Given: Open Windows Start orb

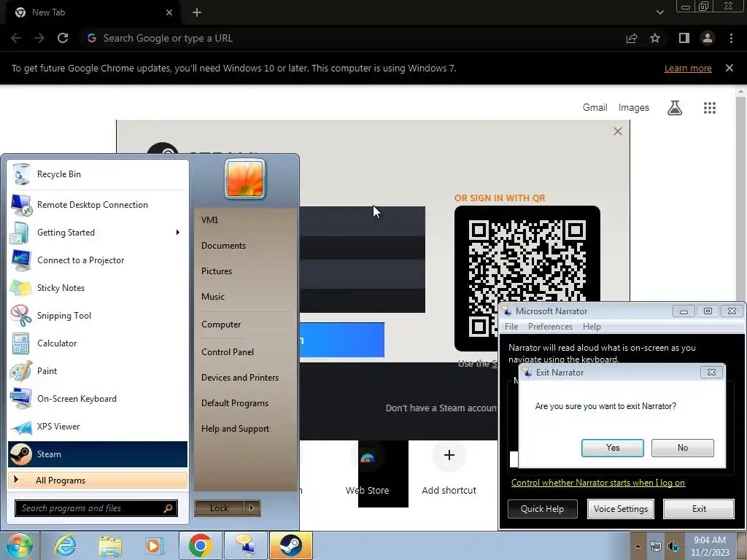Looking at the screenshot, I should (x=19, y=545).
